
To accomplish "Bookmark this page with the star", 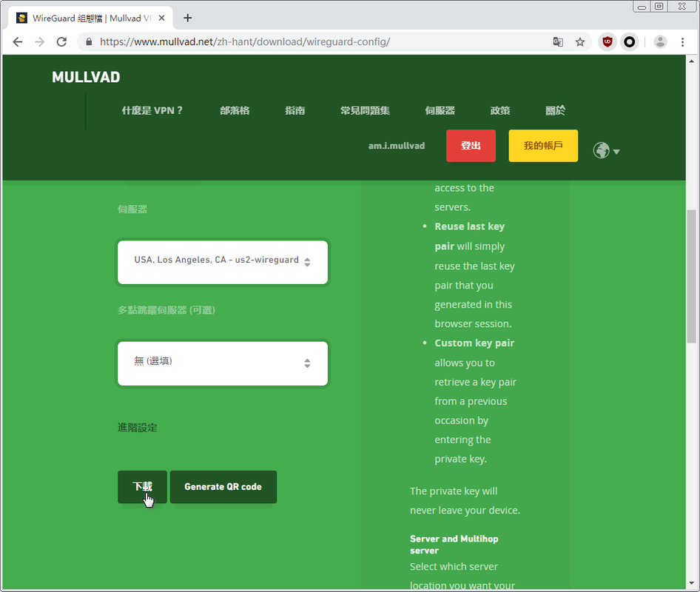I will [580, 42].
